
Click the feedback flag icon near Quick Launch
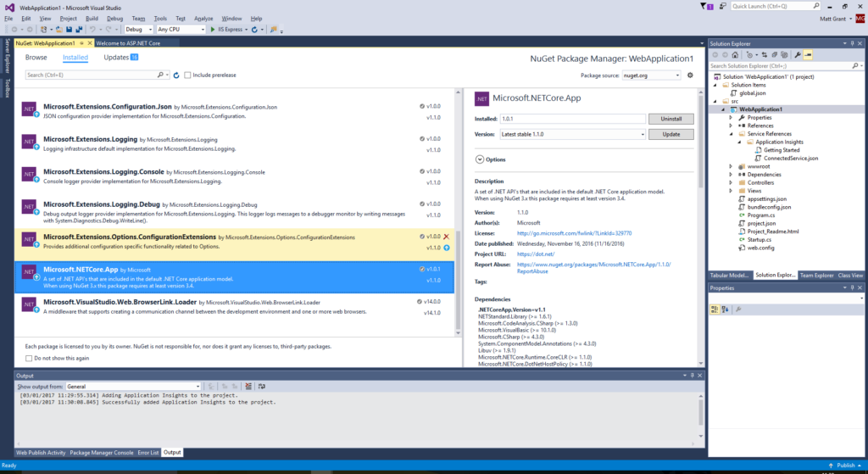pos(722,6)
